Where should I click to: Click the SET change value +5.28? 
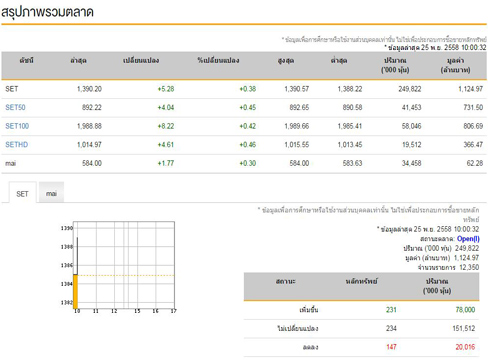166,89
